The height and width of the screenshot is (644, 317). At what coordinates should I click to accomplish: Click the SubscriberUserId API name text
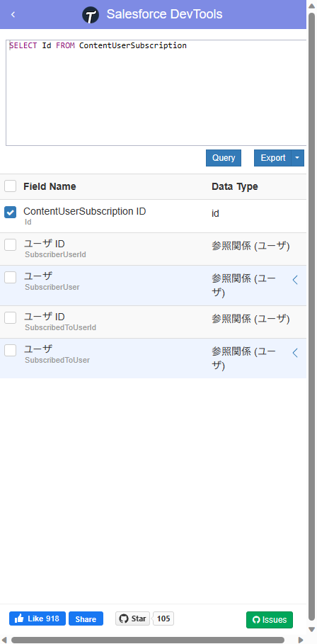click(x=55, y=254)
